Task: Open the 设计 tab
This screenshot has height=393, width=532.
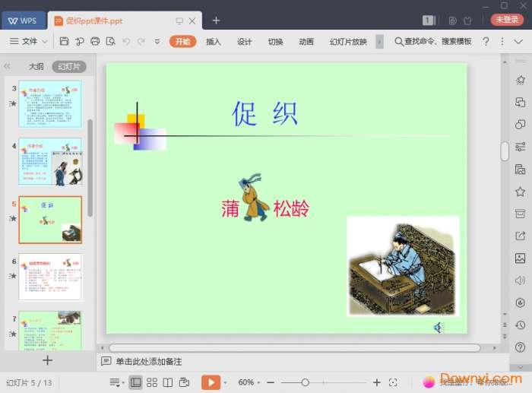Action: [244, 41]
